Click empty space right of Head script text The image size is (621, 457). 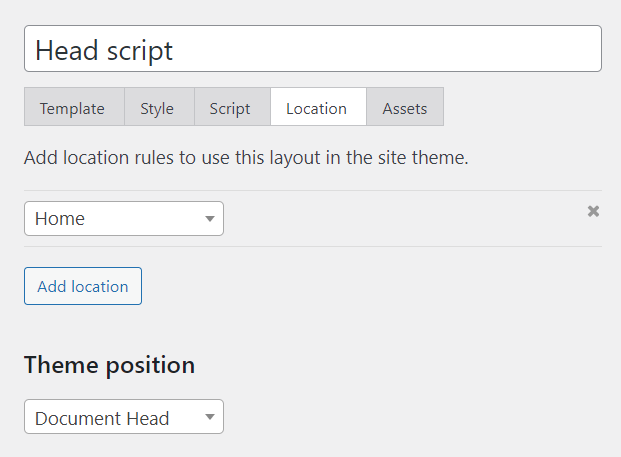[x=400, y=49]
